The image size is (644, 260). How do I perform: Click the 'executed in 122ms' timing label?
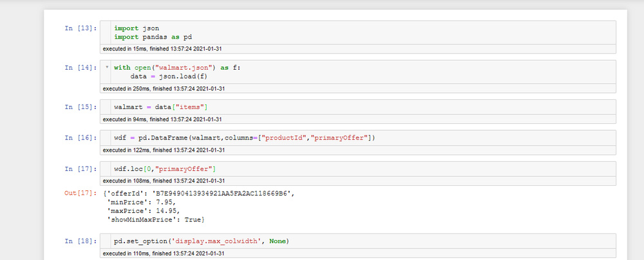163,150
